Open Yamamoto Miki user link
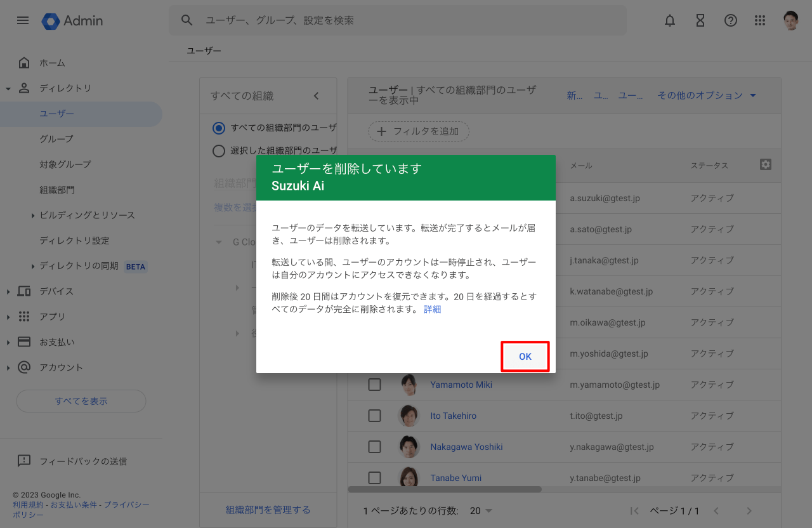 461,385
